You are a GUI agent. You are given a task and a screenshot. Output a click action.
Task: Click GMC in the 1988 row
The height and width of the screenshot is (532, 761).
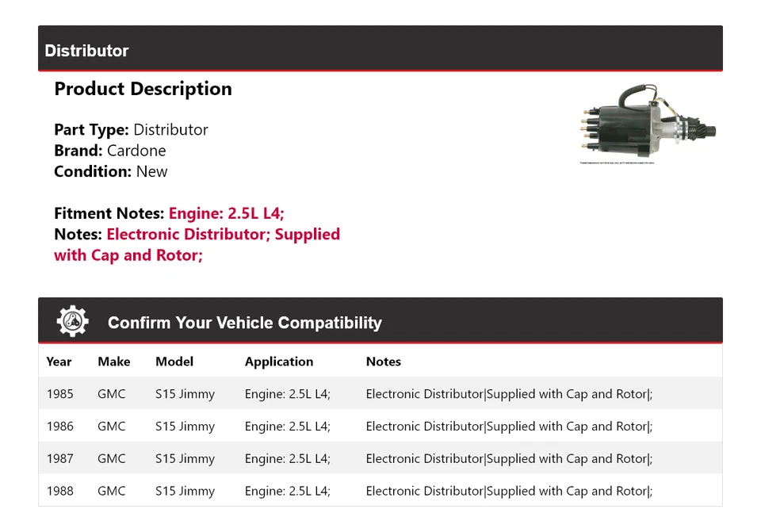click(111, 491)
